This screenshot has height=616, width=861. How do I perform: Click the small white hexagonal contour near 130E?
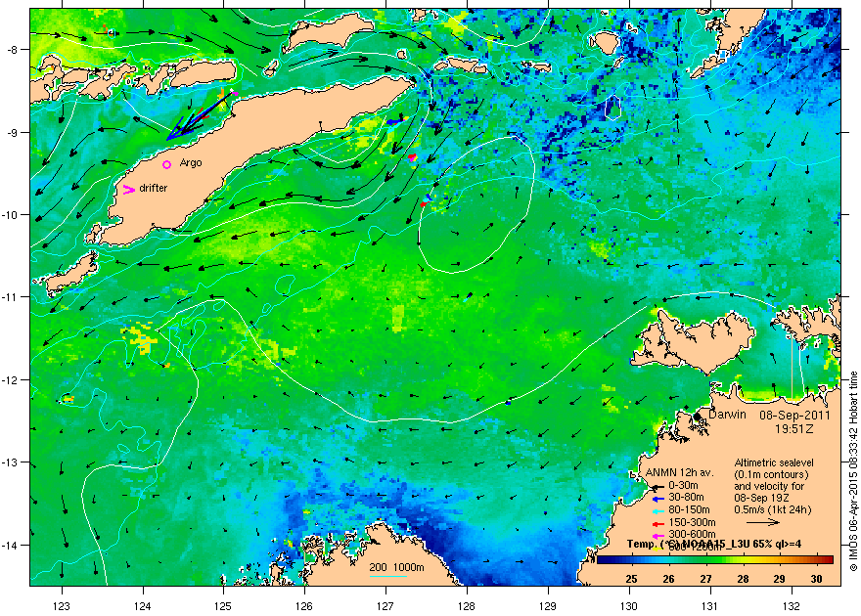pyautogui.click(x=612, y=108)
